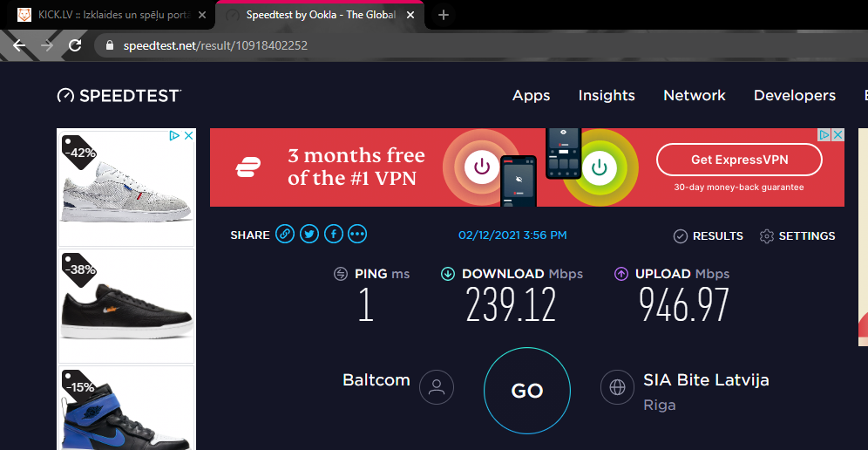The width and height of the screenshot is (868, 450).
Task: Click the SHARE label
Action: pos(249,235)
